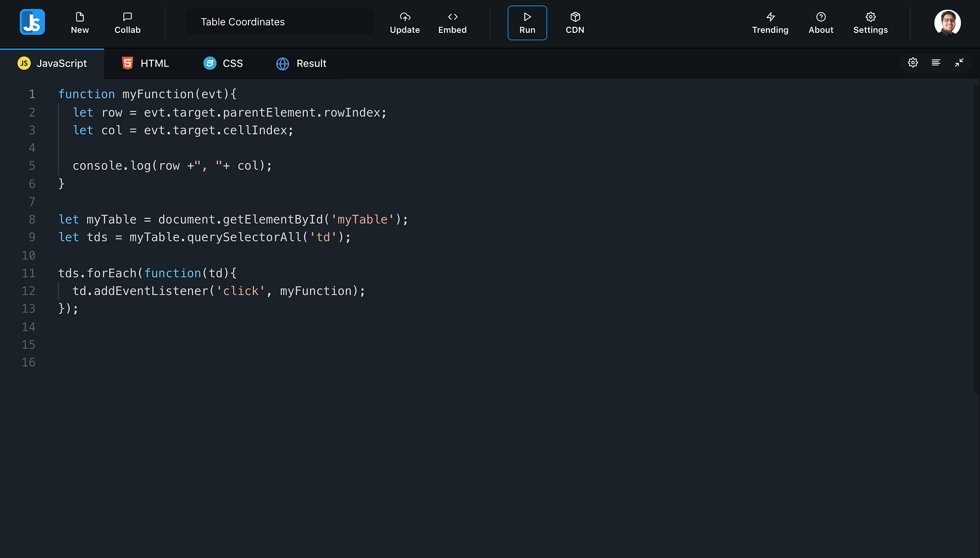Switch to the HTML tab

click(x=146, y=63)
